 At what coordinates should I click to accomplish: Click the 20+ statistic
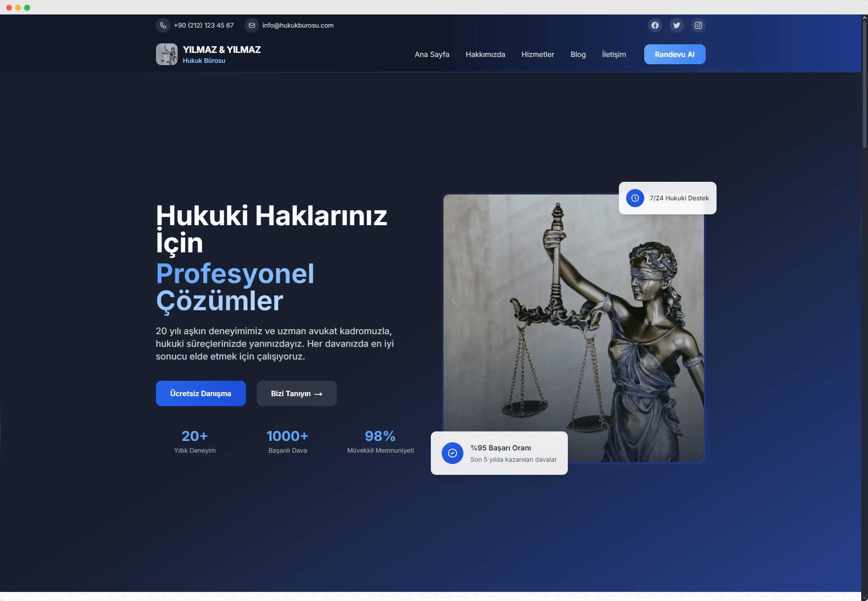195,436
